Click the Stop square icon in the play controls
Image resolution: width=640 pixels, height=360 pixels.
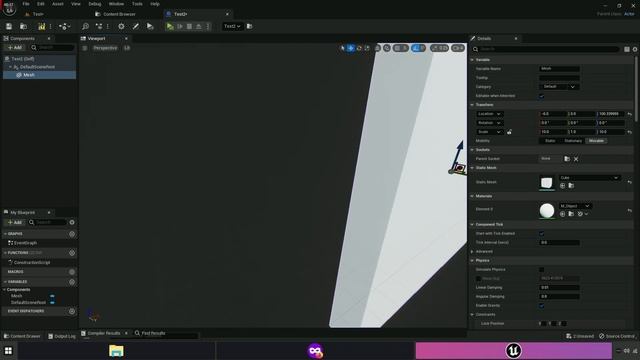click(189, 26)
